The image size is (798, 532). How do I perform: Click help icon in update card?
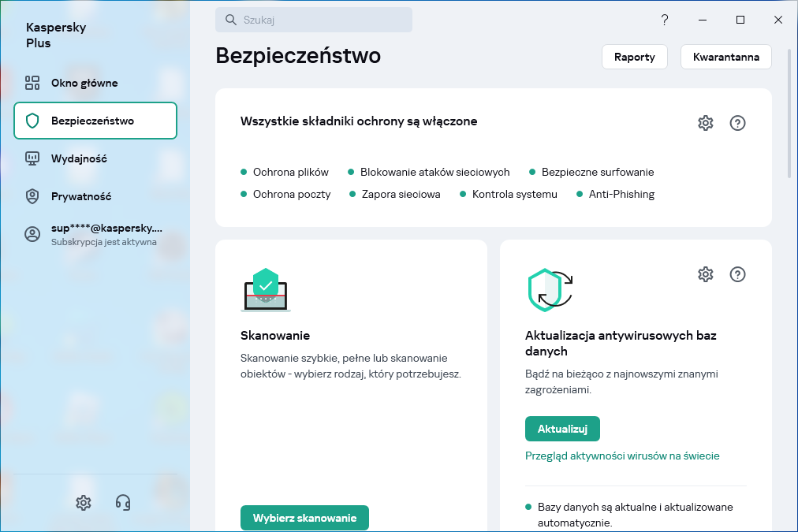[737, 274]
